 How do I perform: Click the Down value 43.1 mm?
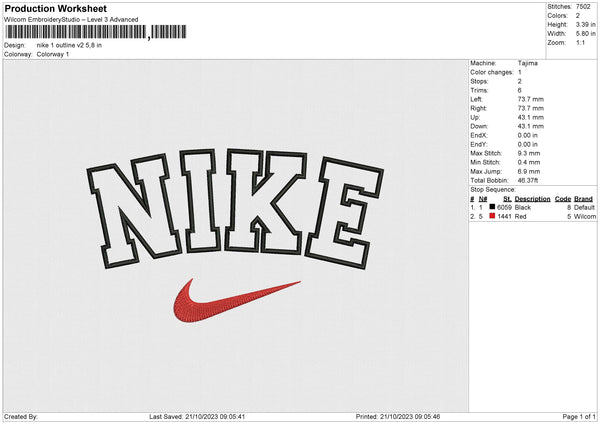click(x=531, y=126)
